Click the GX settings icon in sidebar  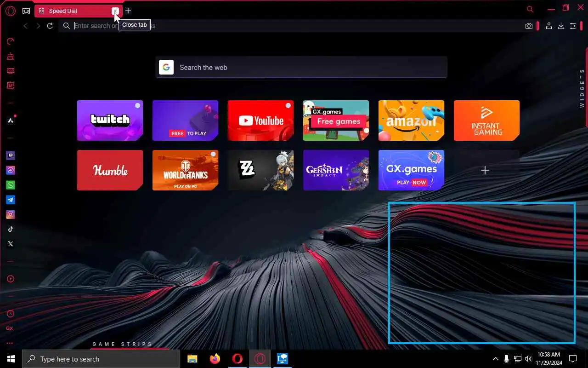pos(10,328)
